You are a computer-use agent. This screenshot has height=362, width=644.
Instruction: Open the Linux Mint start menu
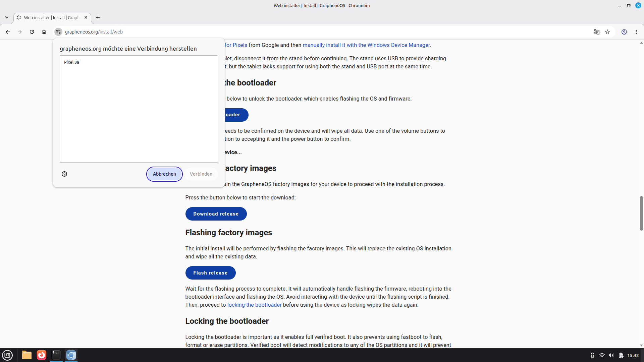pyautogui.click(x=7, y=355)
